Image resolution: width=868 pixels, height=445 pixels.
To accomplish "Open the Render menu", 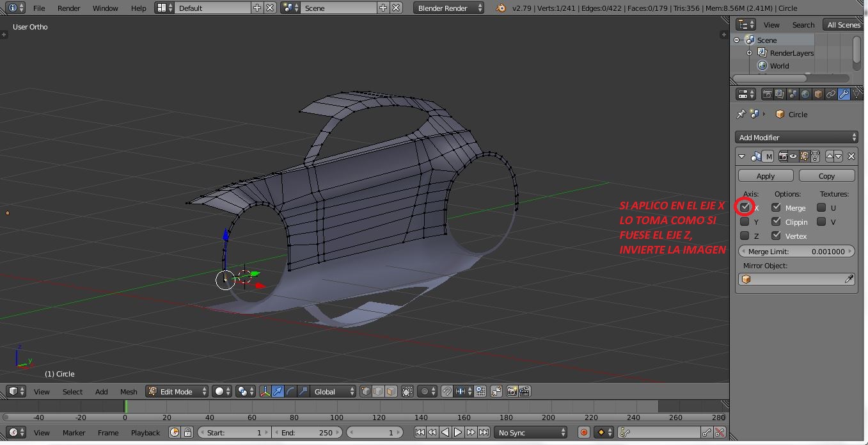I will point(68,8).
